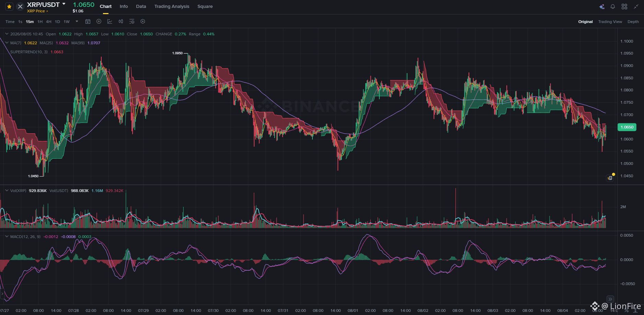Screen dimensions: 644x315
Task: Click the $1.06 price under the ticker
Action: [78, 11]
